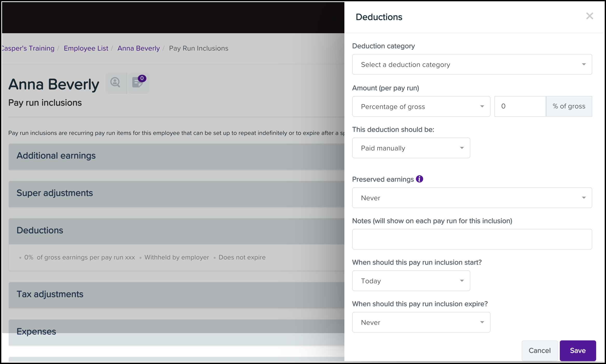Click the Cancel button
The width and height of the screenshot is (606, 364).
[540, 351]
